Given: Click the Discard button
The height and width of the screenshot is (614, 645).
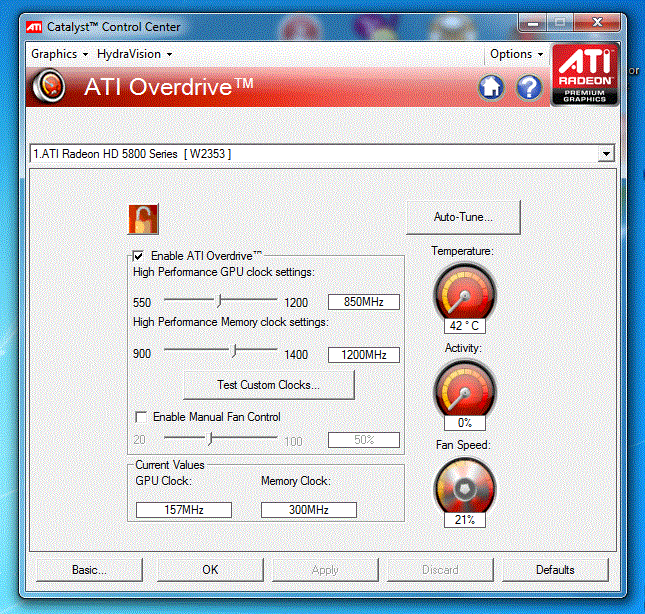Looking at the screenshot, I should pos(440,570).
